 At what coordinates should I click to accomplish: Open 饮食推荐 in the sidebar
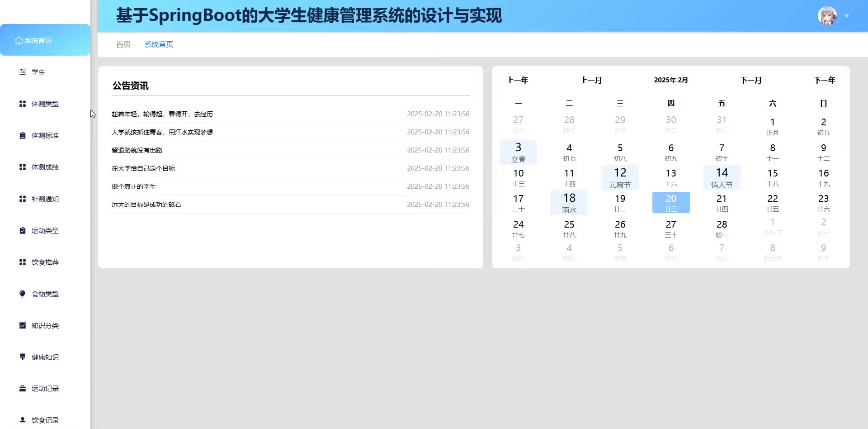click(45, 262)
